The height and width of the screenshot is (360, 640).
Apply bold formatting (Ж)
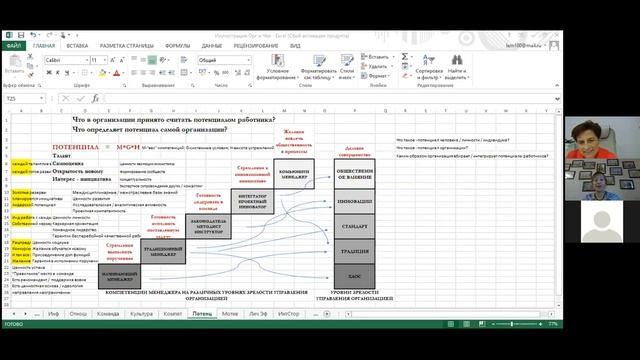[x=49, y=73]
